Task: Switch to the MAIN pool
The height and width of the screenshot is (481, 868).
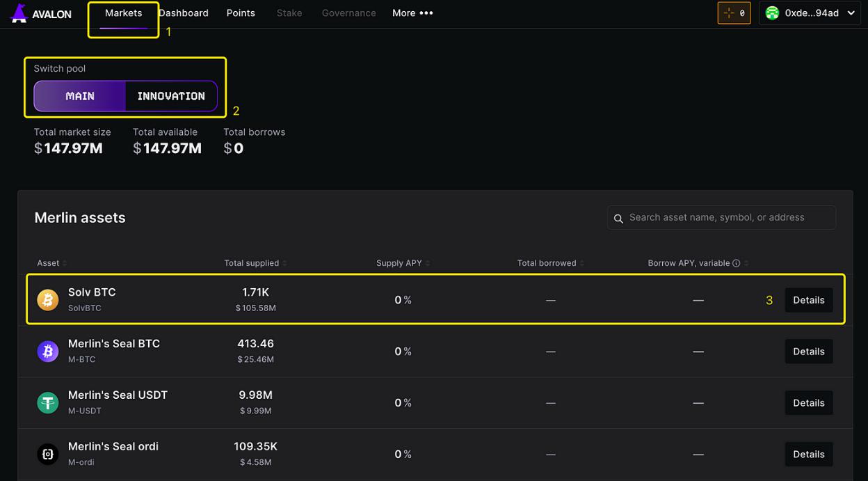Action: click(80, 96)
